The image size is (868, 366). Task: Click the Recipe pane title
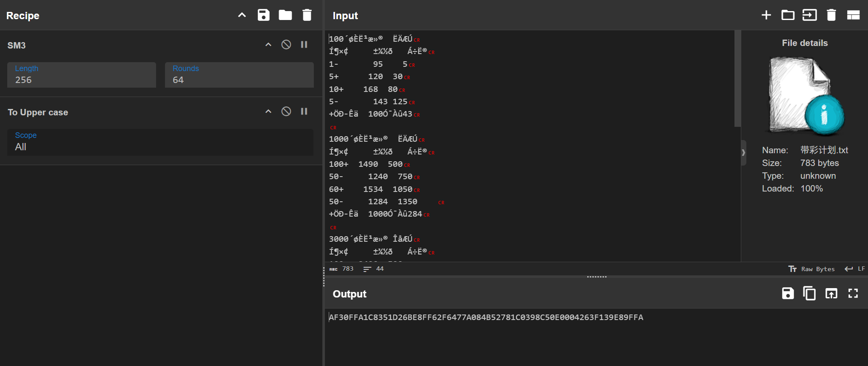click(x=23, y=16)
